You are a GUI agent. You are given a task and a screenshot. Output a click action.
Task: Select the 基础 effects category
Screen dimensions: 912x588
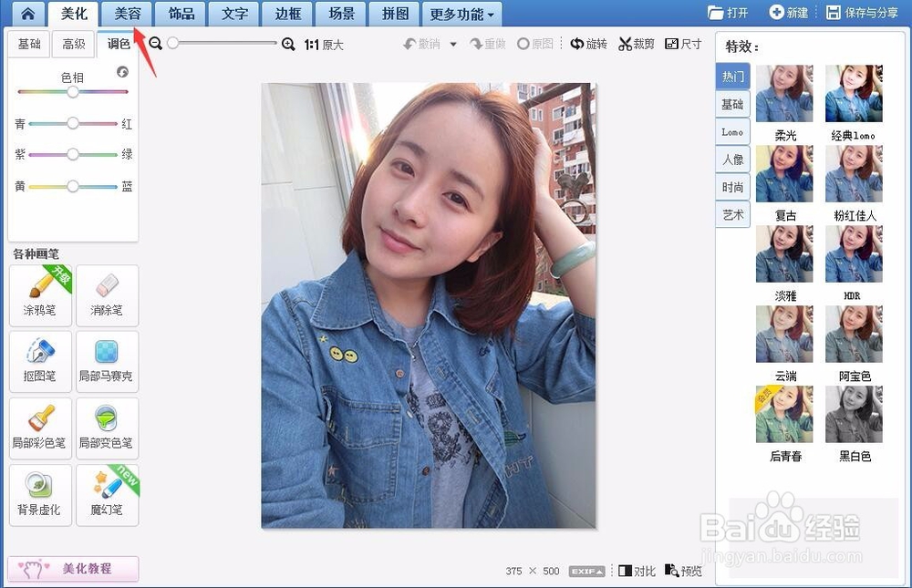pos(733,104)
